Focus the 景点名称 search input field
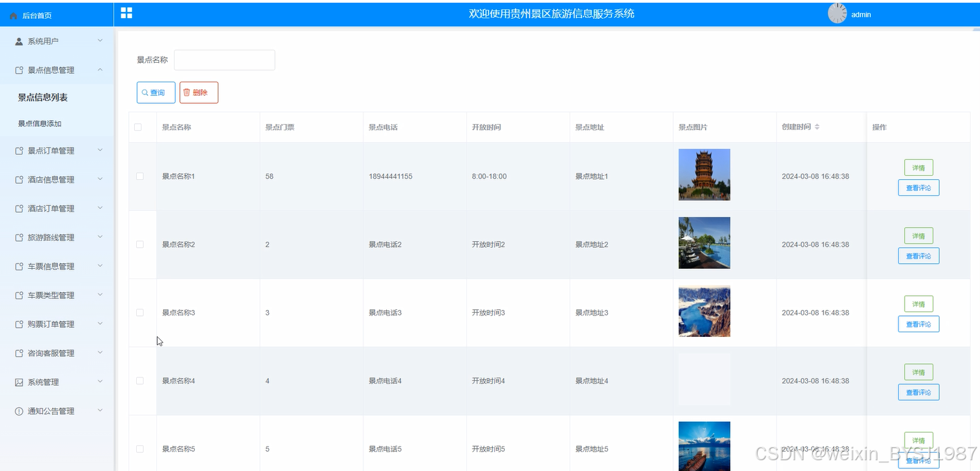Screen dimensions: 980x471 (224, 60)
